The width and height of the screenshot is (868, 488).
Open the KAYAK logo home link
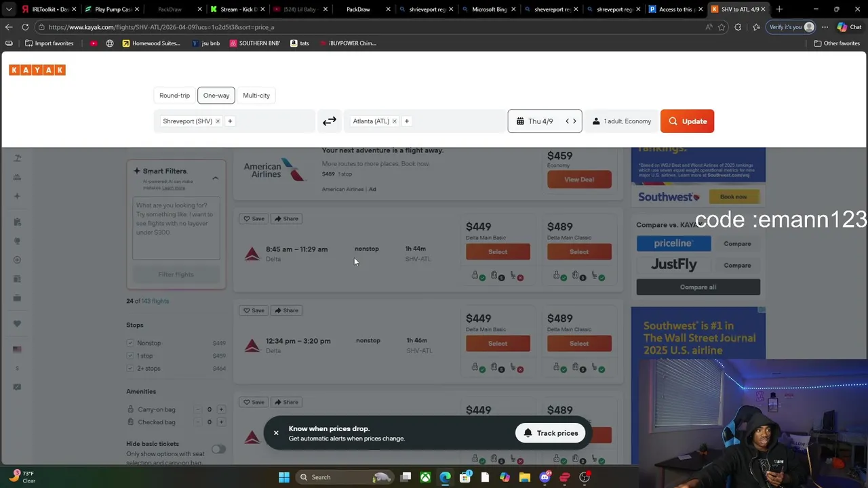coord(37,70)
